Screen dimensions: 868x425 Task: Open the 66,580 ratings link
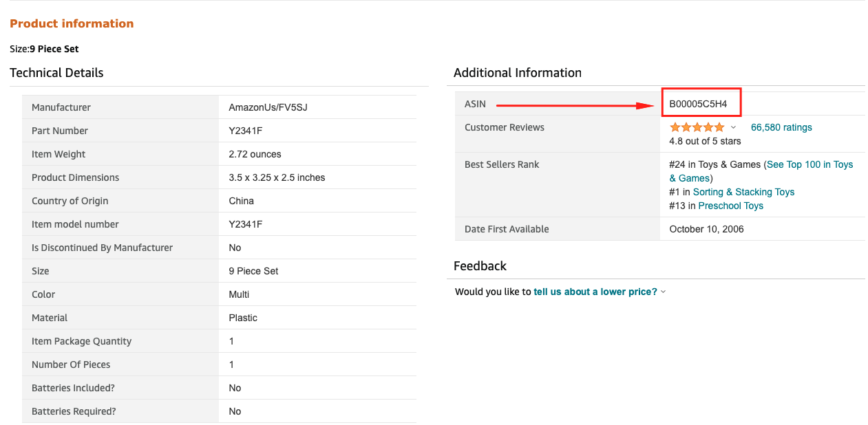[x=781, y=127]
